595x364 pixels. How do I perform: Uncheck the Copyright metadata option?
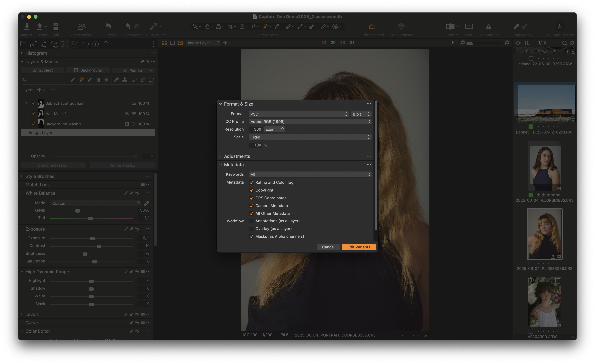(x=251, y=190)
